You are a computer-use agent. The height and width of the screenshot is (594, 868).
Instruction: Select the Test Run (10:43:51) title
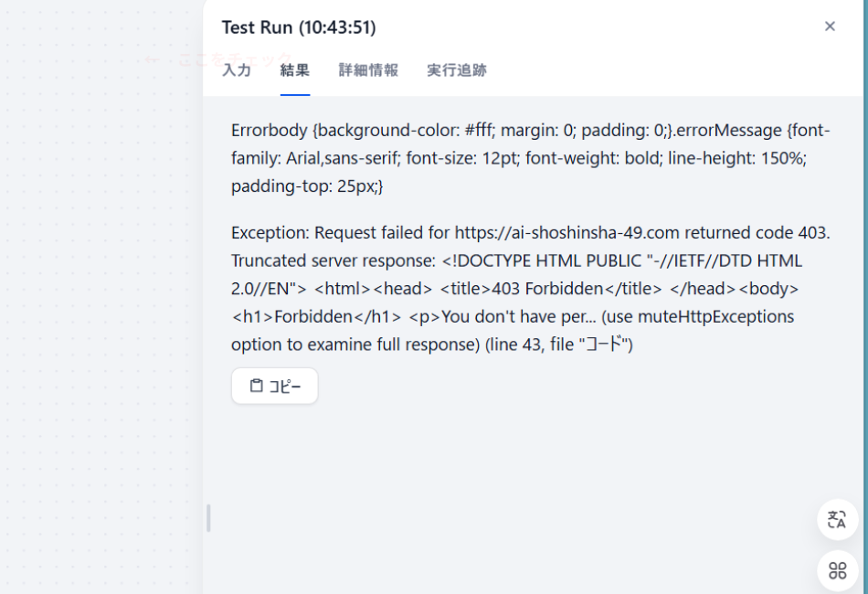(x=298, y=27)
